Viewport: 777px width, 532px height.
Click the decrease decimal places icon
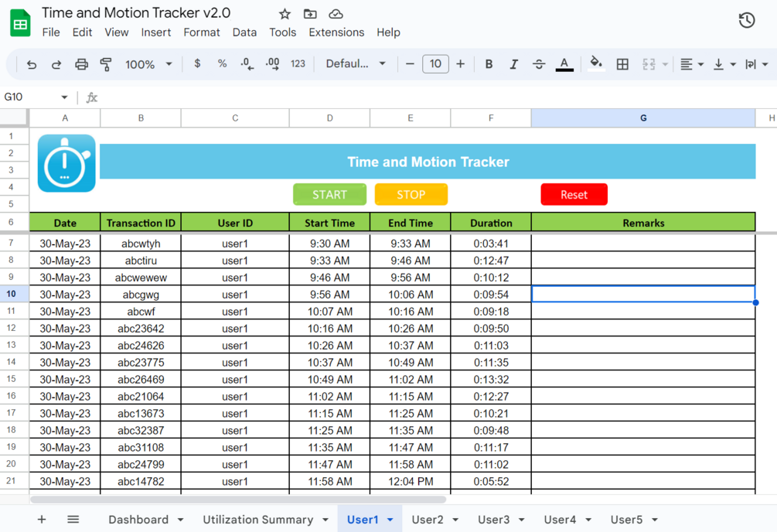pyautogui.click(x=247, y=64)
